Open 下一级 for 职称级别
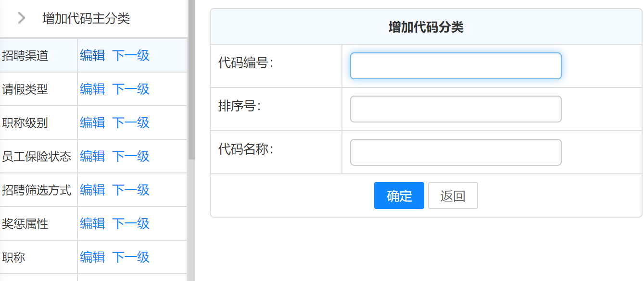 pyautogui.click(x=131, y=123)
